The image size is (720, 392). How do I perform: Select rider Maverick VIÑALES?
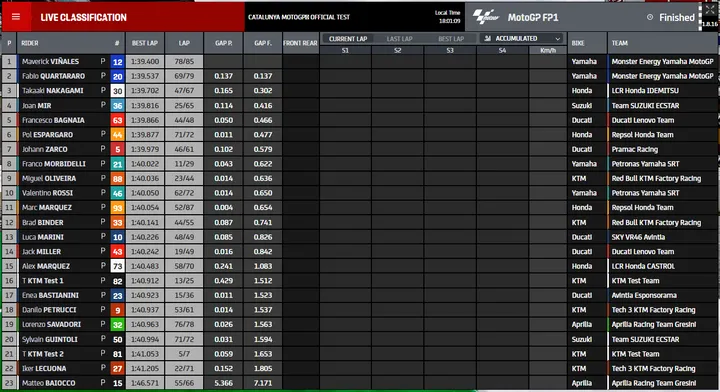pos(51,62)
